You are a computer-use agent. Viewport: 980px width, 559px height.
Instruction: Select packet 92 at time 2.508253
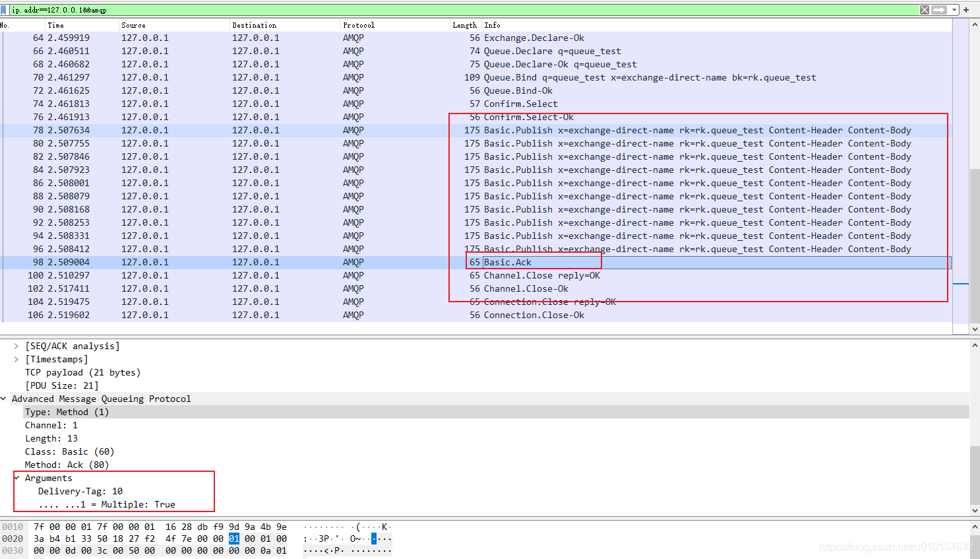point(476,222)
